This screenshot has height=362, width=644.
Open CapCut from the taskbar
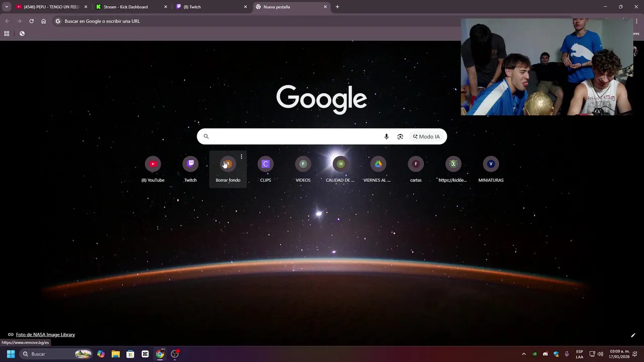pyautogui.click(x=145, y=354)
